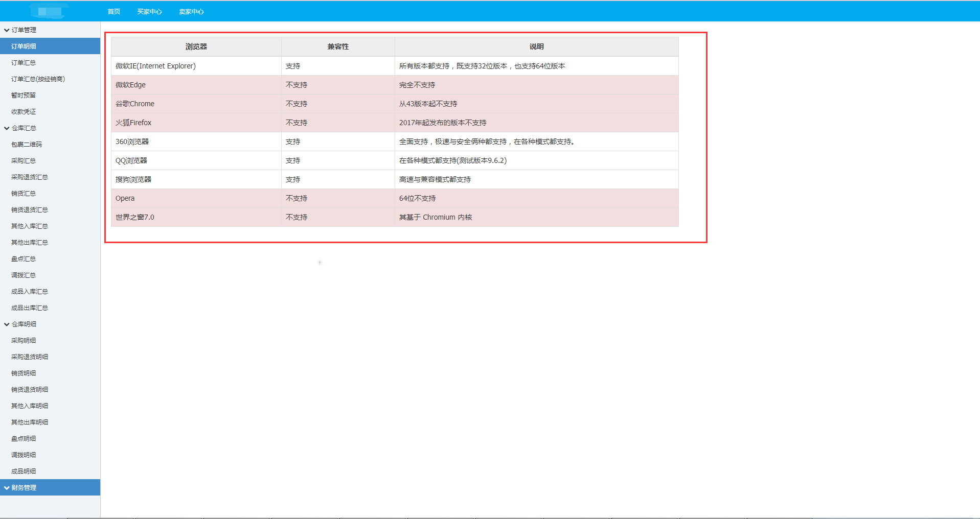Open 卖家中心 in the top navigation
The width and height of the screenshot is (980, 519).
pyautogui.click(x=191, y=11)
